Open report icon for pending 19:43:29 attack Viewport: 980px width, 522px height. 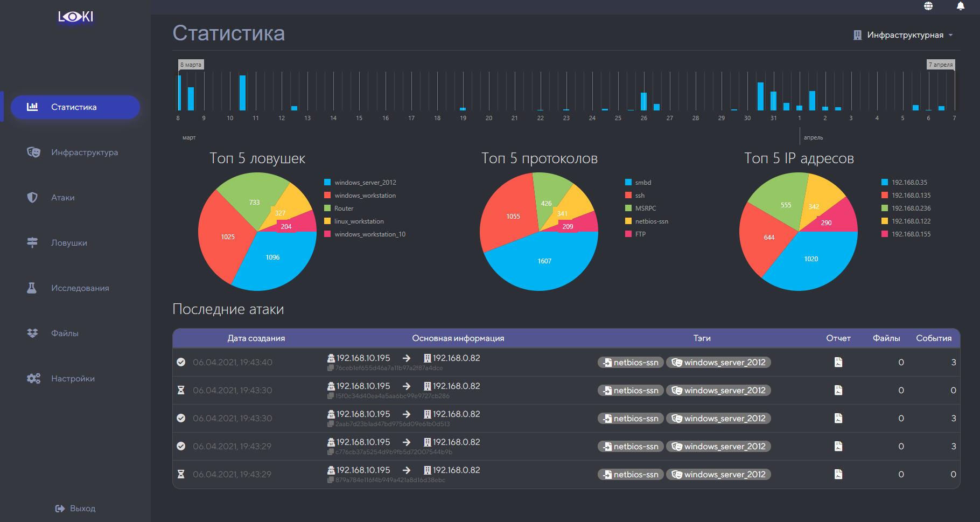pyautogui.click(x=838, y=474)
